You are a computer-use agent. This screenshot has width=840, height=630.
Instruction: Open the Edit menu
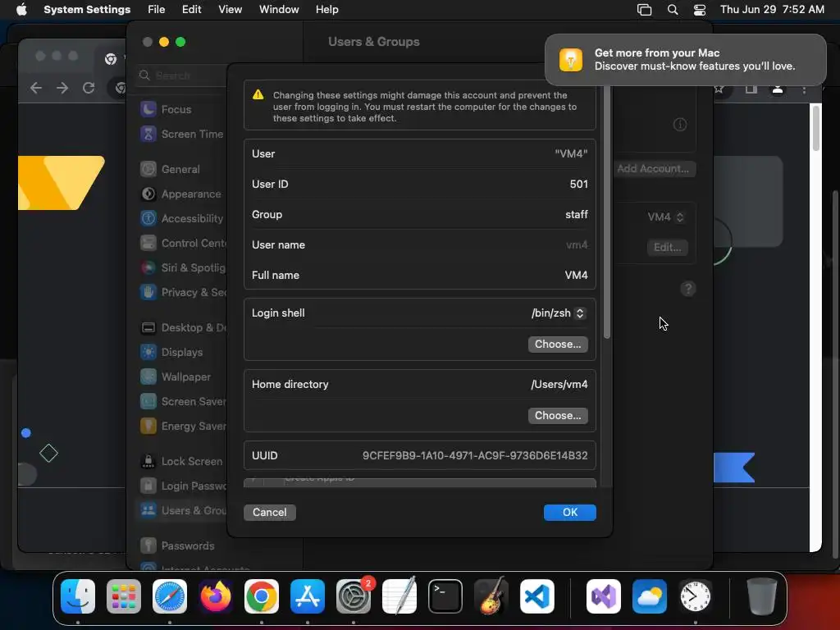191,10
